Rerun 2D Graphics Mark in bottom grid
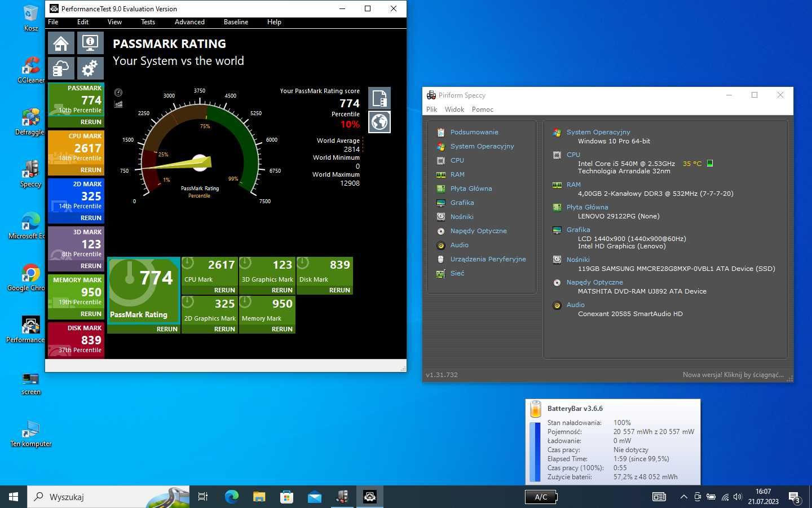Image resolution: width=812 pixels, height=508 pixels. 224,329
